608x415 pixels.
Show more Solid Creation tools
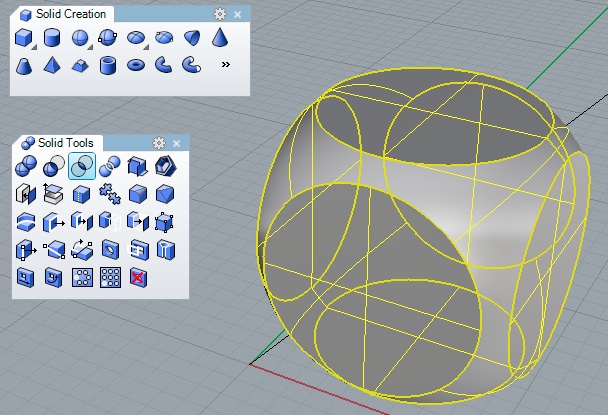(225, 64)
